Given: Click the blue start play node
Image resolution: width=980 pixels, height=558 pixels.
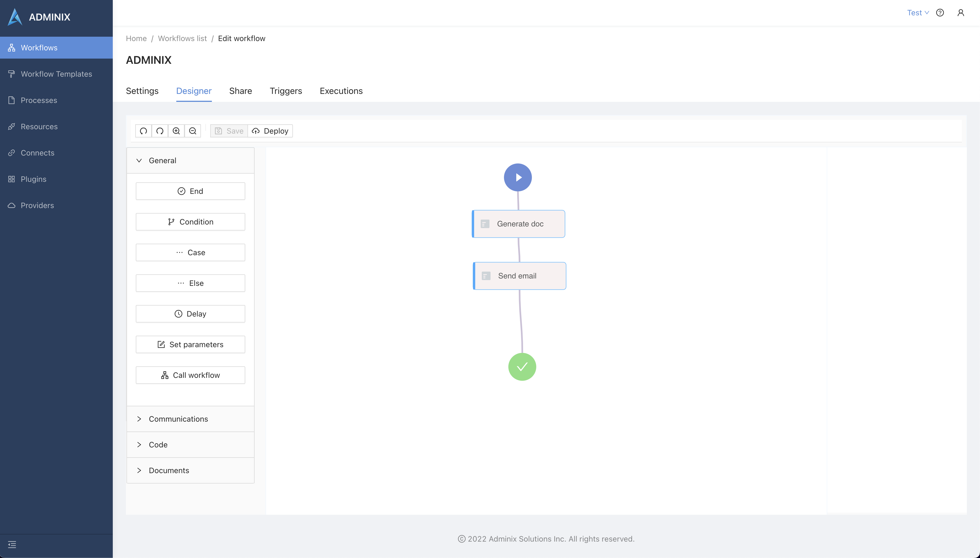Looking at the screenshot, I should point(518,177).
